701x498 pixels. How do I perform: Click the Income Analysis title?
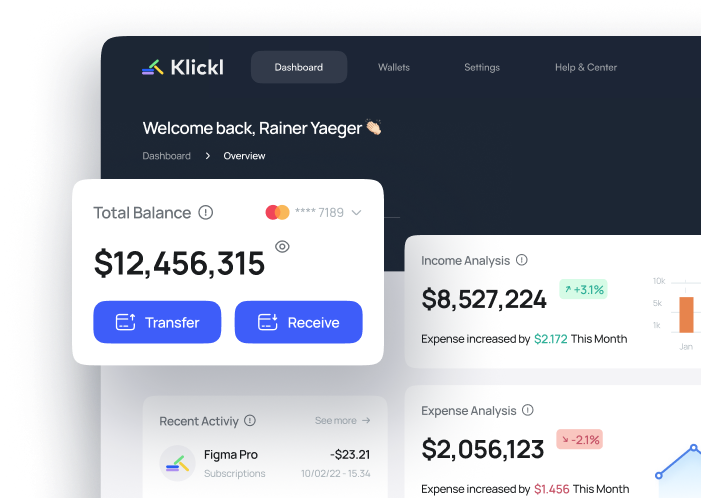point(465,261)
